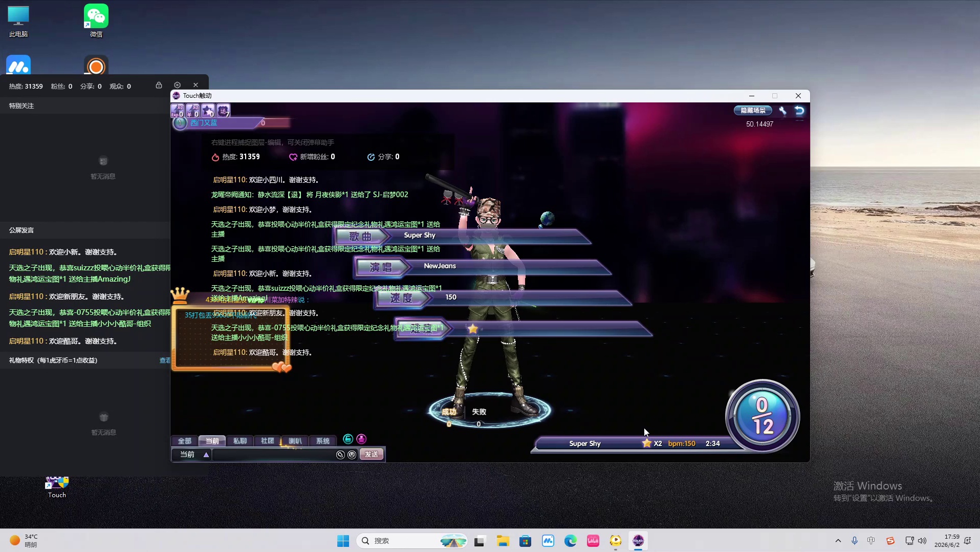Open the orange circle recorder desktop icon

coord(96,66)
